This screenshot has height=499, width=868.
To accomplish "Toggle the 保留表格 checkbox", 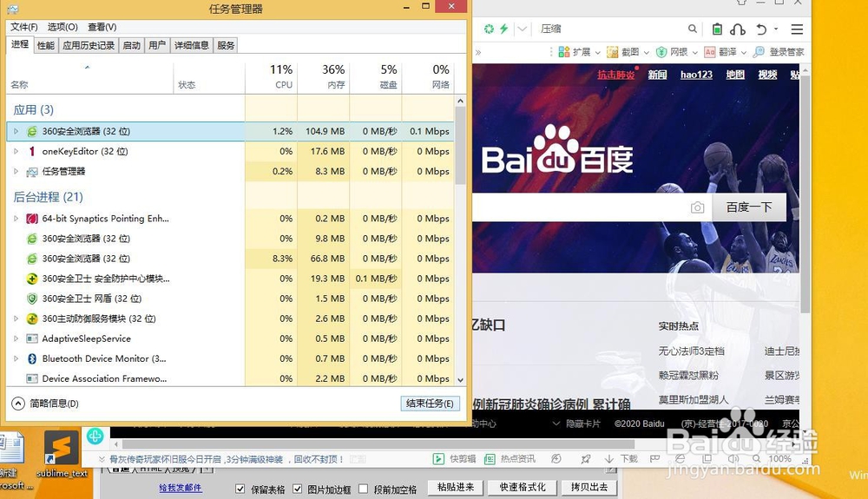I will [240, 489].
